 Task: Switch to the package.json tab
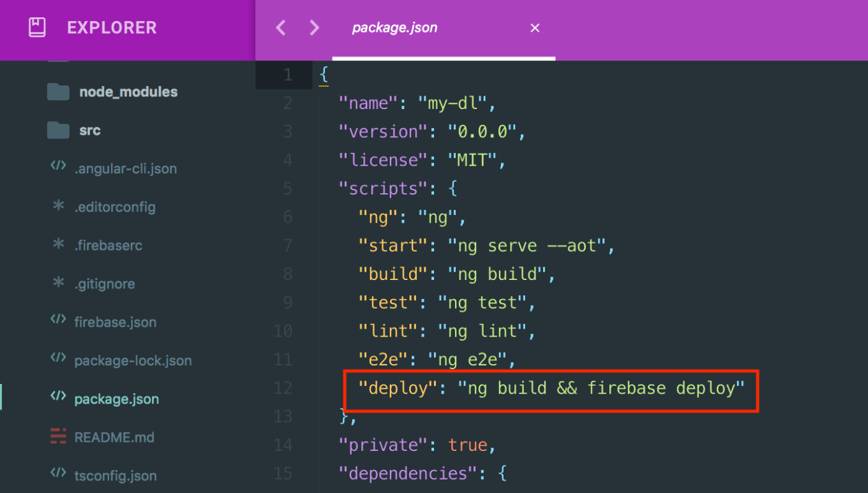coord(394,27)
